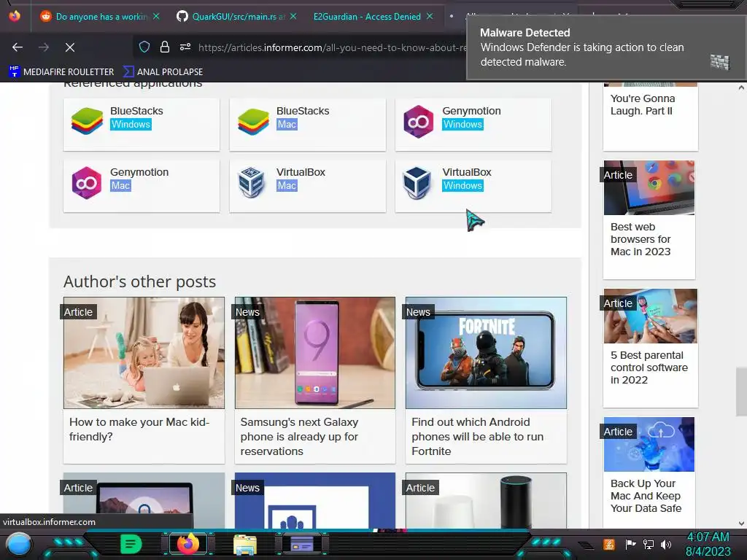Open File Explorer from taskbar
Viewport: 747px width, 560px height.
point(245,545)
